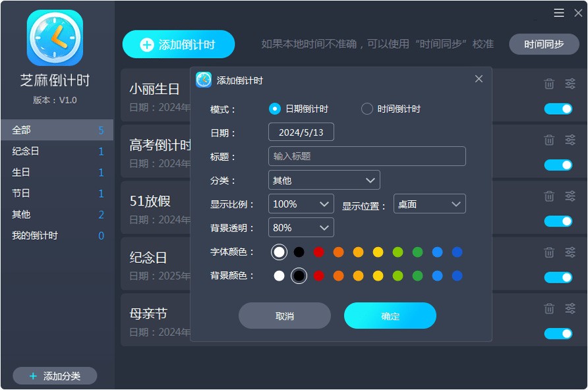
Task: Turn off the 母亲节 countdown switch
Action: (x=560, y=335)
